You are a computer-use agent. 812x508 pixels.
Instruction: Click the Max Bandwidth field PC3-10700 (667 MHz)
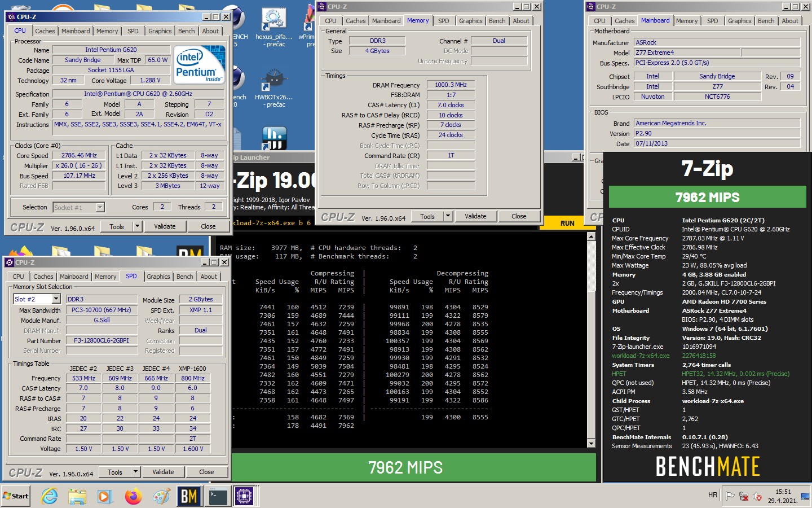101,310
